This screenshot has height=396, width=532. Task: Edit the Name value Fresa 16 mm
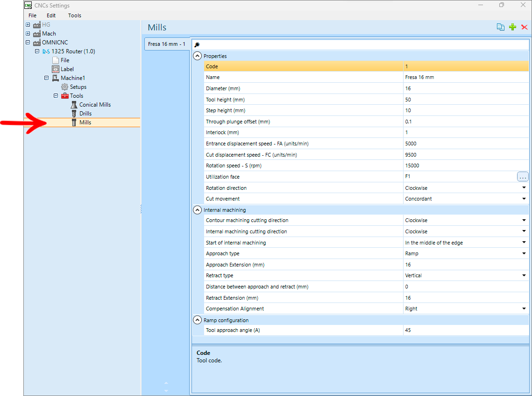point(466,78)
